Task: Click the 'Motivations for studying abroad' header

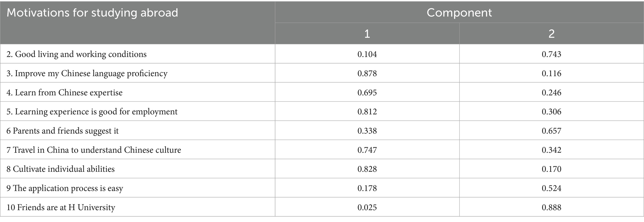Action: click(92, 13)
